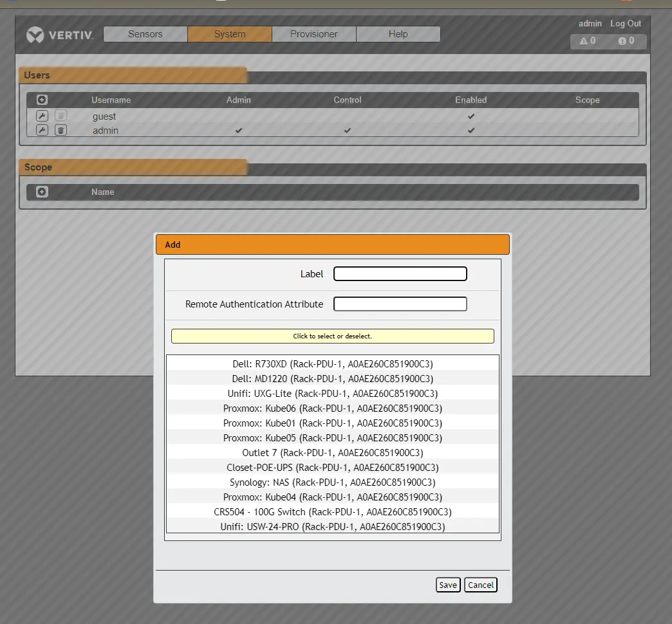Delete the admin user trash icon
Viewport: 672px width, 624px height.
pos(61,130)
